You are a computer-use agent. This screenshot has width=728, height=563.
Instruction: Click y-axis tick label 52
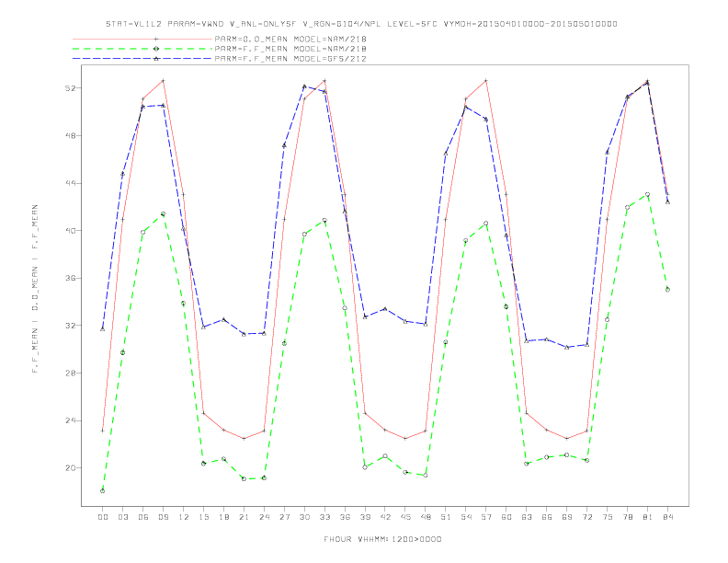[x=70, y=88]
